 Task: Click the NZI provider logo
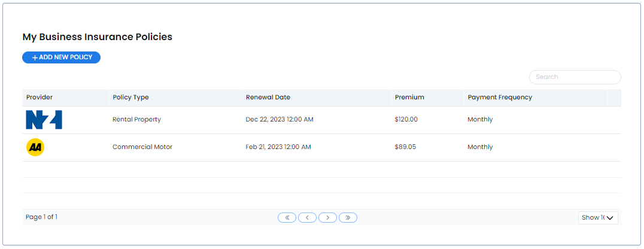point(44,120)
